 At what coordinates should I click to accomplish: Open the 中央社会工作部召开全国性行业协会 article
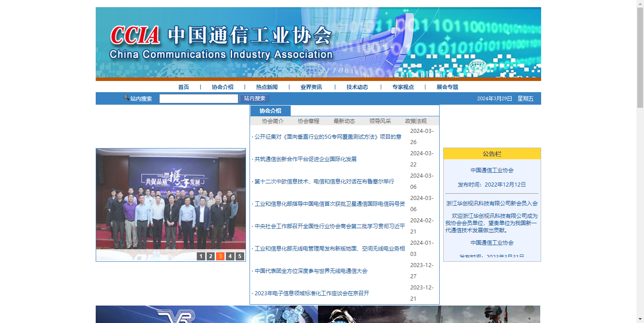pos(330,226)
